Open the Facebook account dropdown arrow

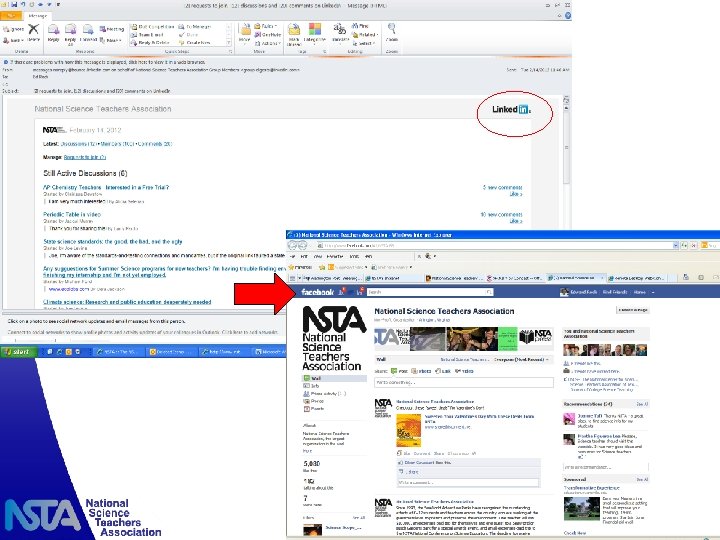click(x=653, y=292)
